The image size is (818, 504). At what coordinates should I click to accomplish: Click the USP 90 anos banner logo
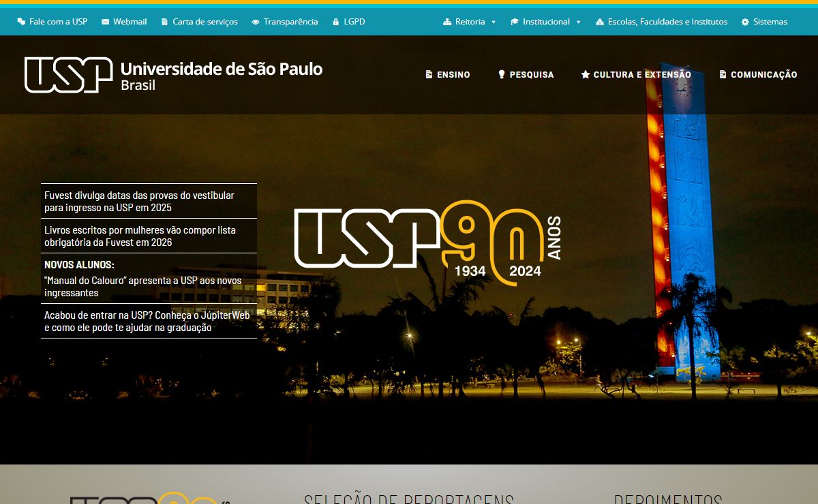(x=428, y=242)
